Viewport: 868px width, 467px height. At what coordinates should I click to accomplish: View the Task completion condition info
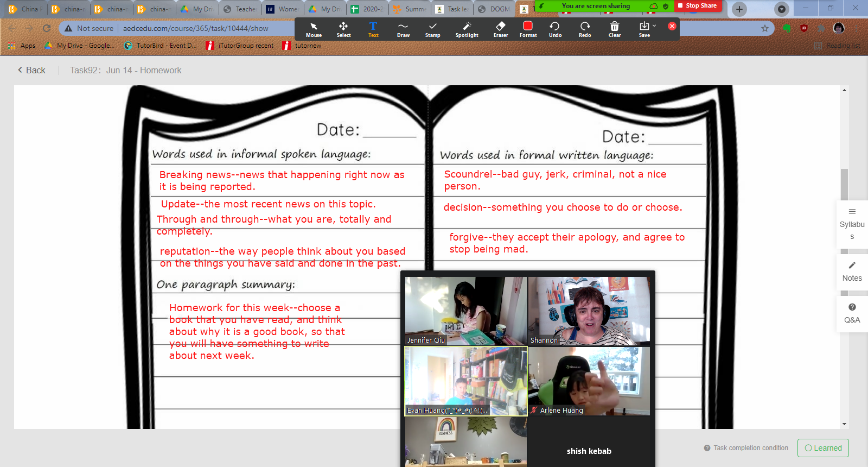click(746, 448)
